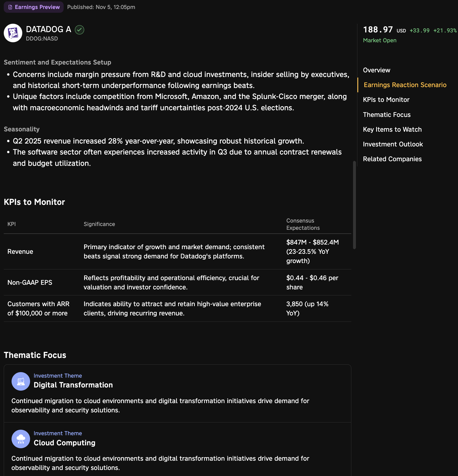Click the +21.93% percent change value
This screenshot has height=476, width=458.
click(445, 30)
